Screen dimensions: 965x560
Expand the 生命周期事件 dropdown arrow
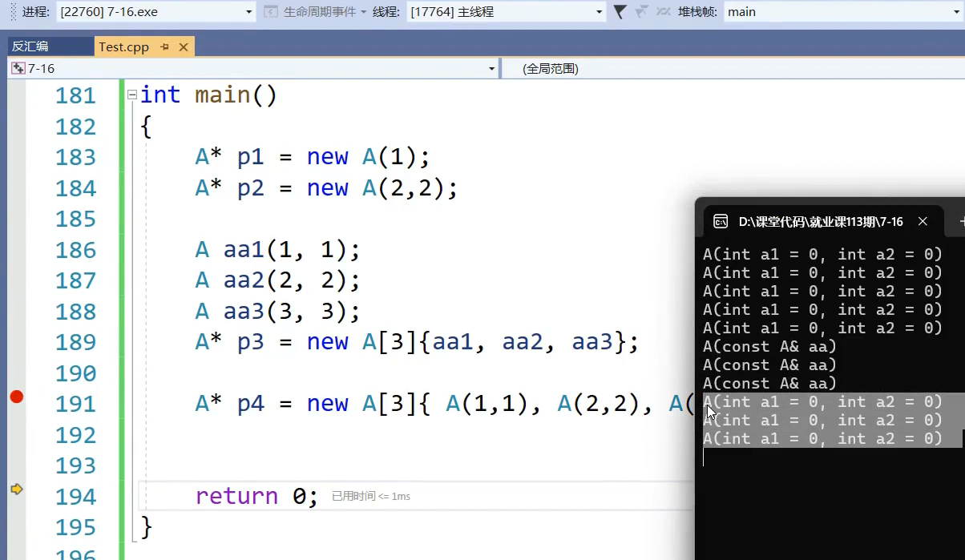pyautogui.click(x=363, y=12)
